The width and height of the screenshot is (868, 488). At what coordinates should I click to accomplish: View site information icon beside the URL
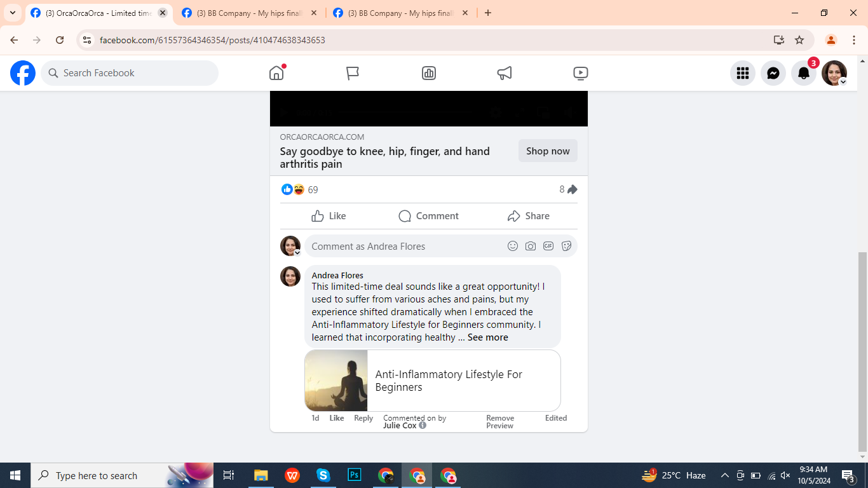87,40
